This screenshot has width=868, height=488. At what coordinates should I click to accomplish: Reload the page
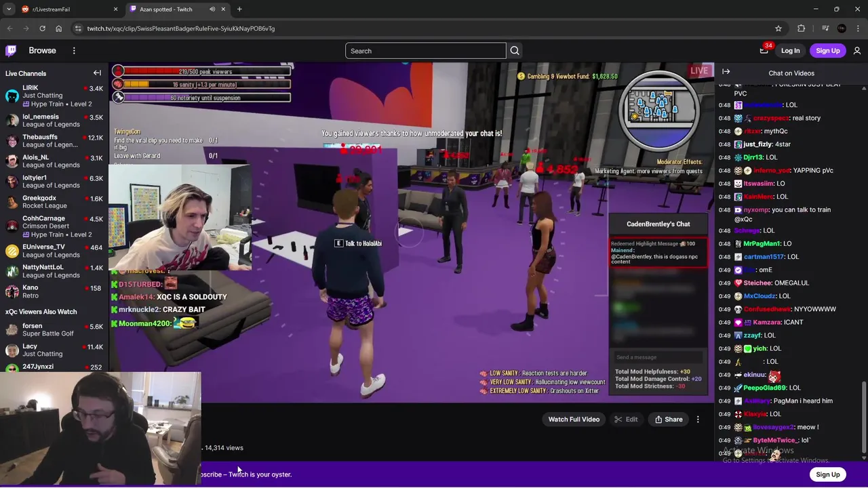[42, 28]
